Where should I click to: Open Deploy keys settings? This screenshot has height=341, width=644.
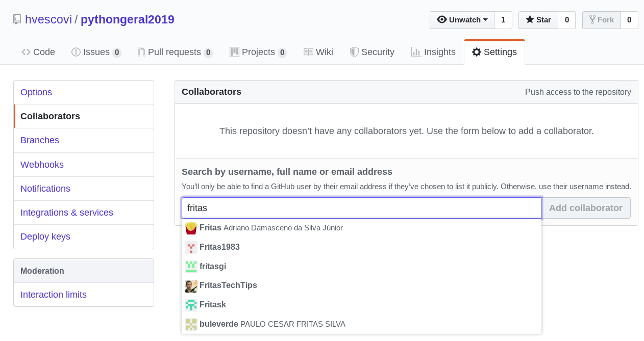coord(84,237)
